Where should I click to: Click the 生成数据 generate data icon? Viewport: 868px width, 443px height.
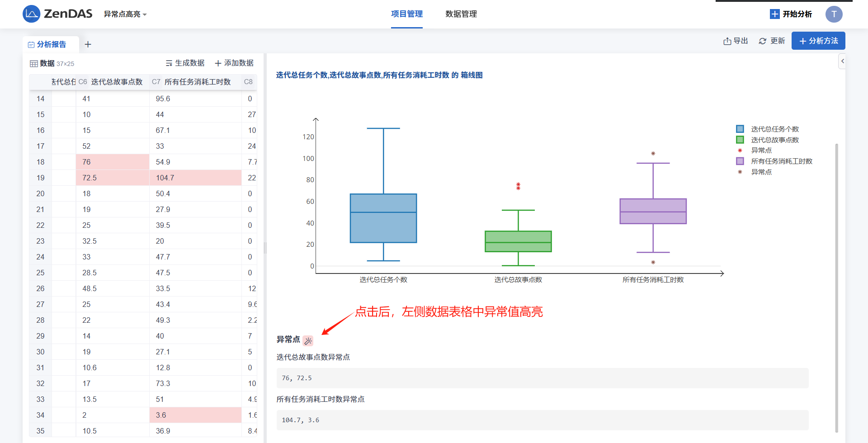(169, 63)
